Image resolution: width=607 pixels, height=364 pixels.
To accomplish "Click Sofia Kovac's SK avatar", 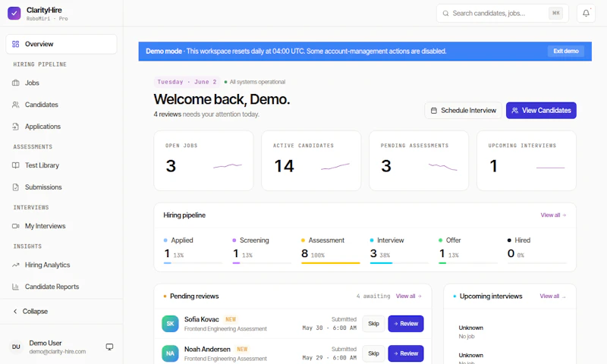I will [170, 324].
